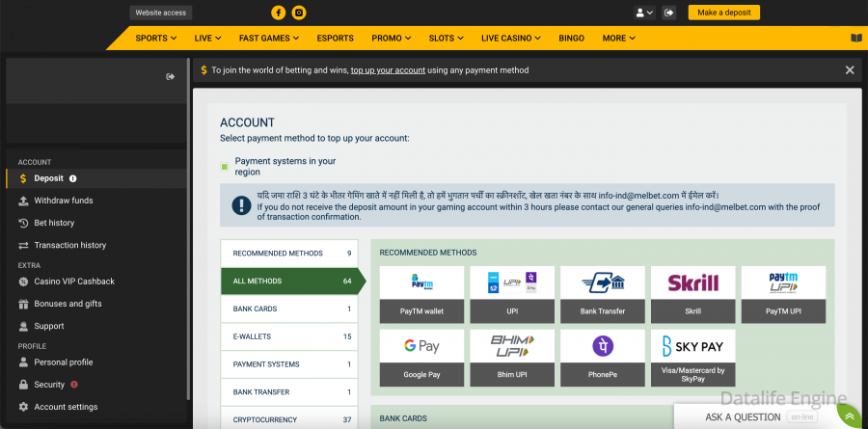Expand the SPORTS menu
868x429 pixels.
(x=156, y=39)
